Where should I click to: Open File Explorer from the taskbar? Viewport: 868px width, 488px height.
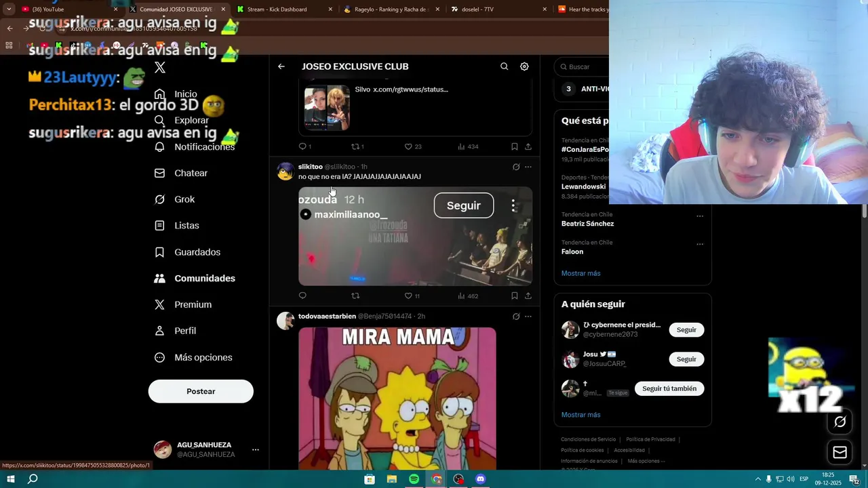pos(391,479)
